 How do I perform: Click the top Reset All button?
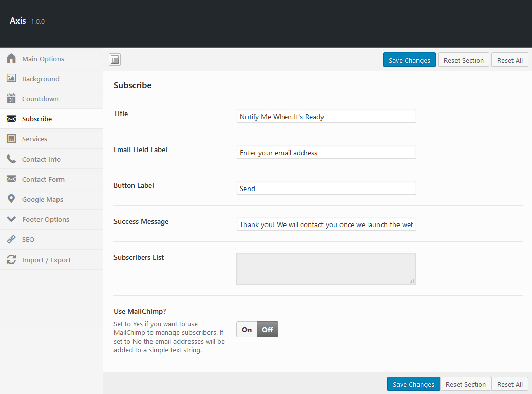pos(509,60)
